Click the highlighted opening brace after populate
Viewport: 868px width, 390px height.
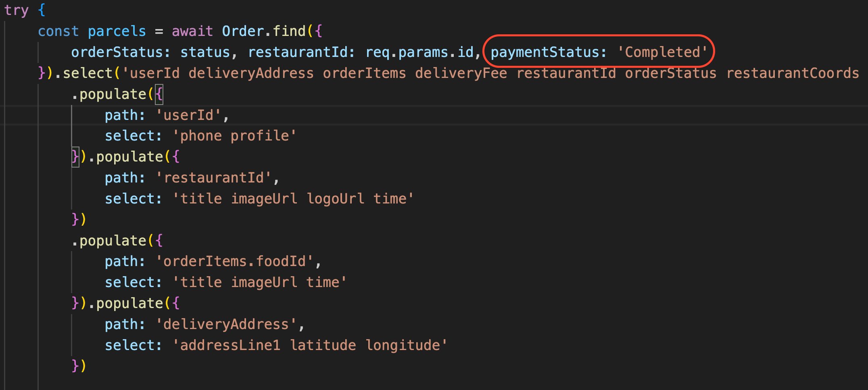pyautogui.click(x=159, y=94)
